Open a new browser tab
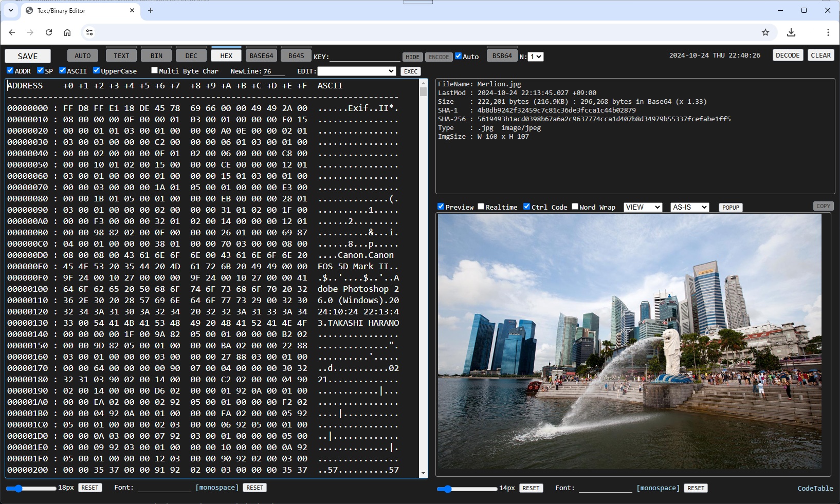The image size is (840, 504). coord(151,10)
